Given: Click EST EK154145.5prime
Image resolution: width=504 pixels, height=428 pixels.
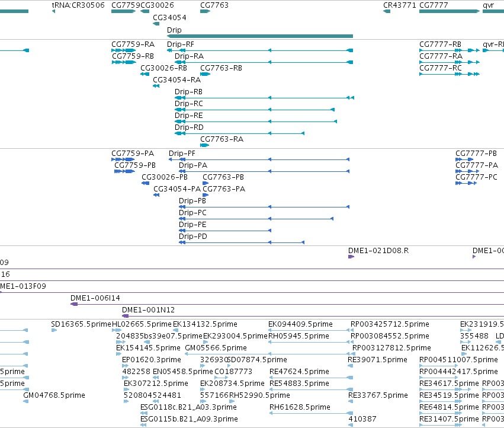Looking at the screenshot, I should coord(148,348).
